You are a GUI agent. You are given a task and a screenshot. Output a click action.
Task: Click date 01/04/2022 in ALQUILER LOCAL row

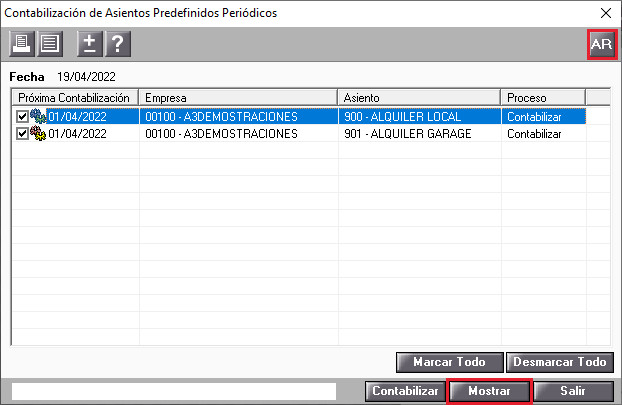(77, 117)
